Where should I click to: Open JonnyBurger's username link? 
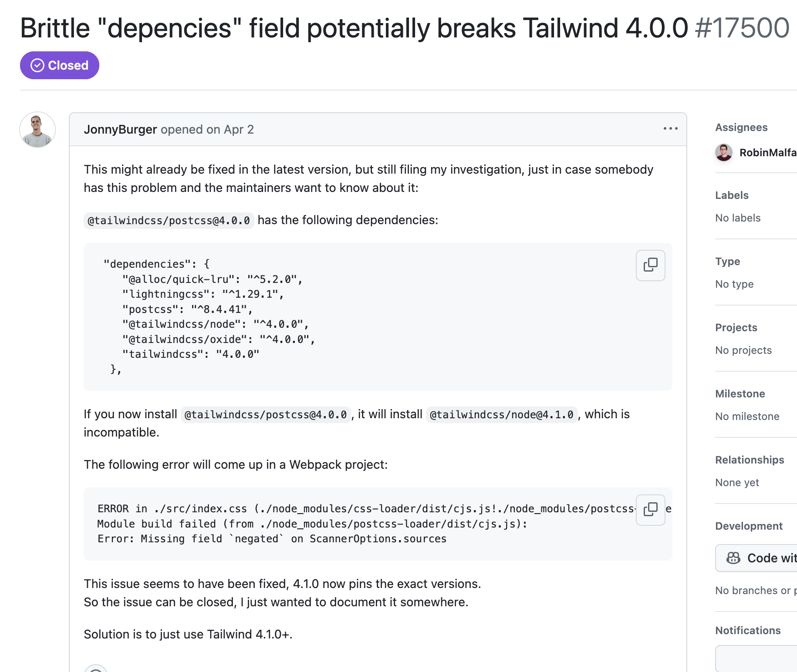pyautogui.click(x=120, y=129)
